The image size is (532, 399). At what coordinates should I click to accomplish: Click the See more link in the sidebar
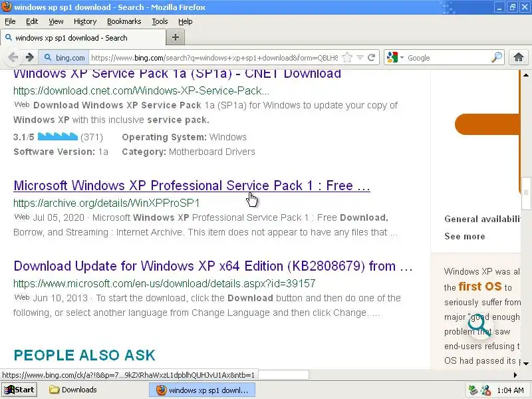pos(464,237)
